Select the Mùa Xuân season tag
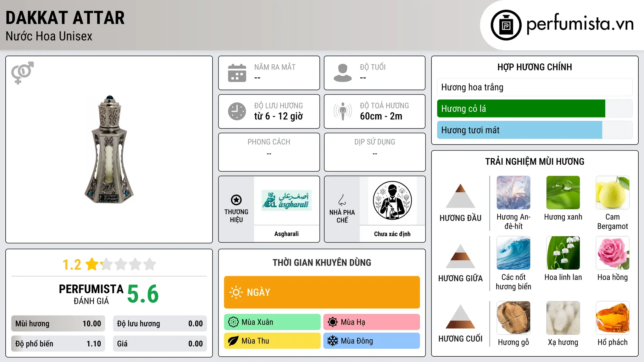The image size is (644, 362). click(x=272, y=322)
